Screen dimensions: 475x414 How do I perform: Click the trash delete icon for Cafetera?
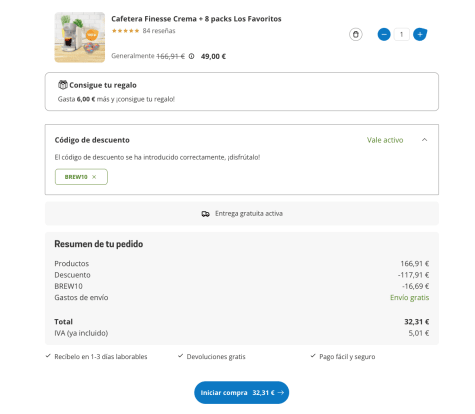tap(356, 34)
